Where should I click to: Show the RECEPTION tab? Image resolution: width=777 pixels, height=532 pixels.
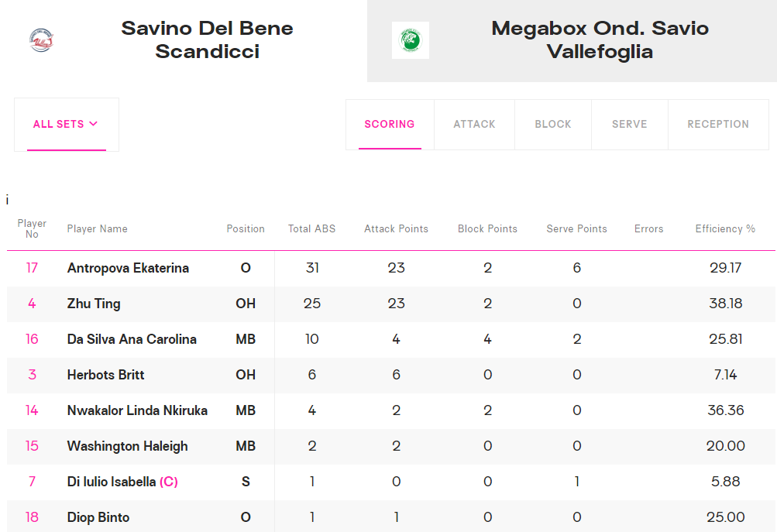718,125
